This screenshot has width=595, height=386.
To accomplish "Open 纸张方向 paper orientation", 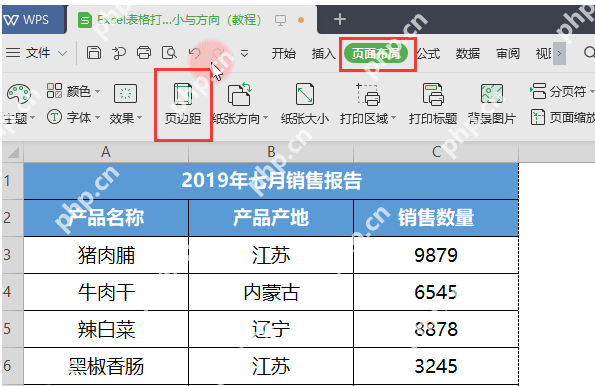I will point(240,104).
